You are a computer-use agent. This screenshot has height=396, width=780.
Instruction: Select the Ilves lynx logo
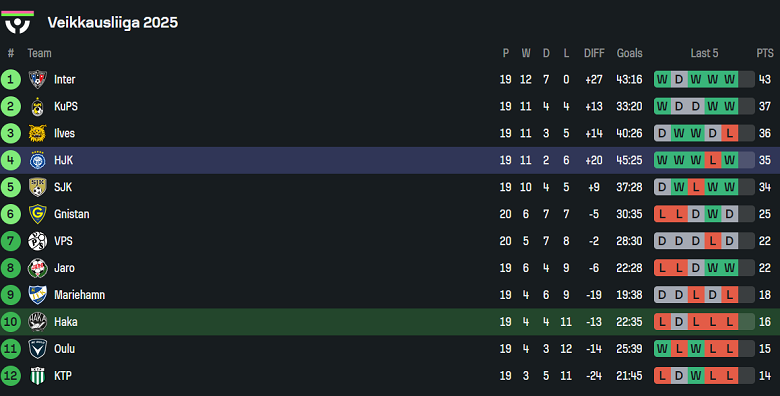(x=37, y=133)
